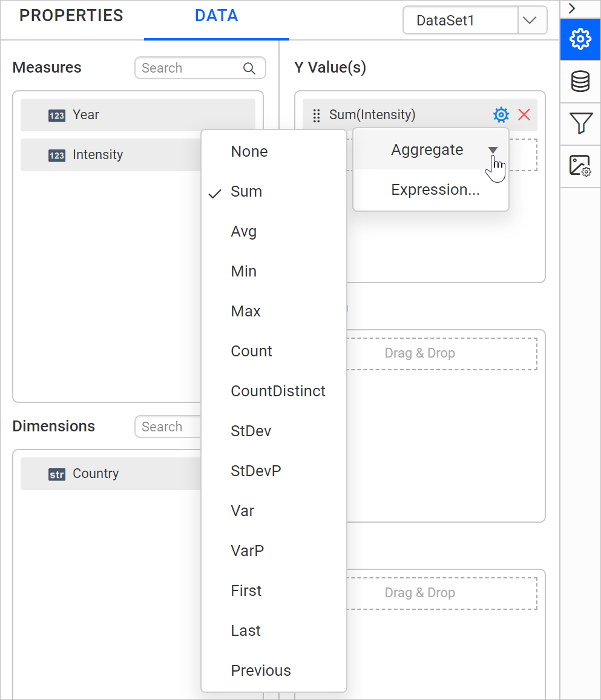
Task: Click the image settings icon in sidebar
Action: point(580,165)
